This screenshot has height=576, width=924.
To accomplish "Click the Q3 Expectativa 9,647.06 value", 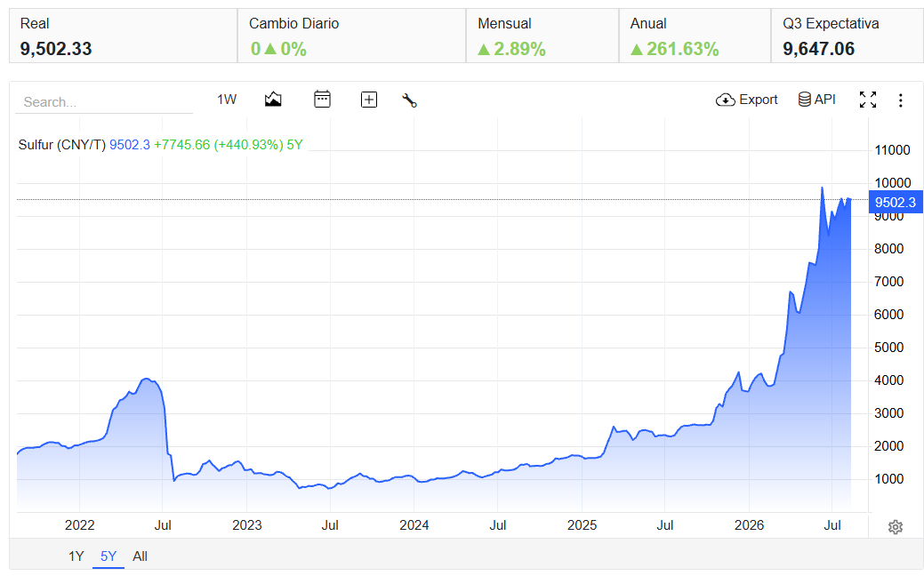I will pyautogui.click(x=818, y=48).
